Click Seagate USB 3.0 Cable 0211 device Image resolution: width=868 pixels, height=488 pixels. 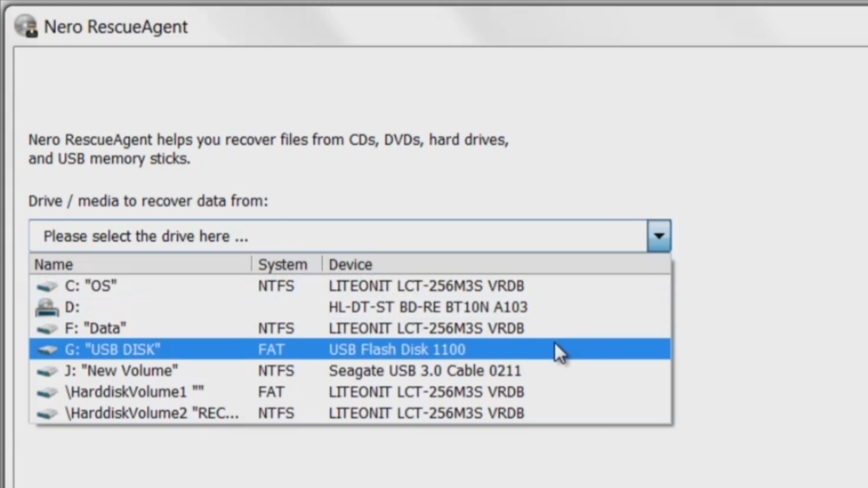tap(425, 371)
